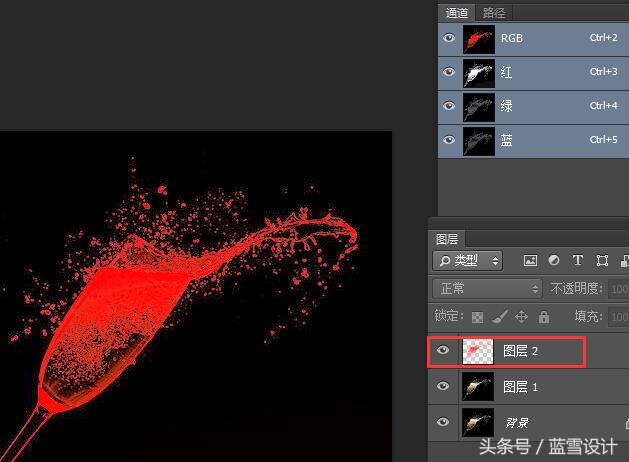The width and height of the screenshot is (629, 462).
Task: Lock all padlock icon
Action: 544,317
